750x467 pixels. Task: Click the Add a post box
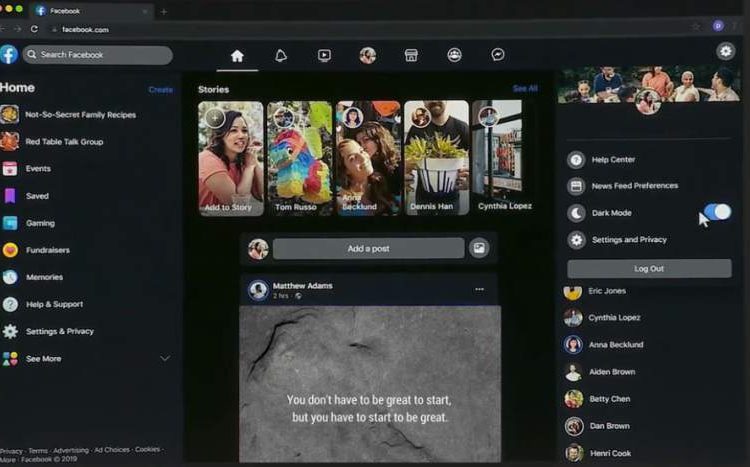coord(368,248)
